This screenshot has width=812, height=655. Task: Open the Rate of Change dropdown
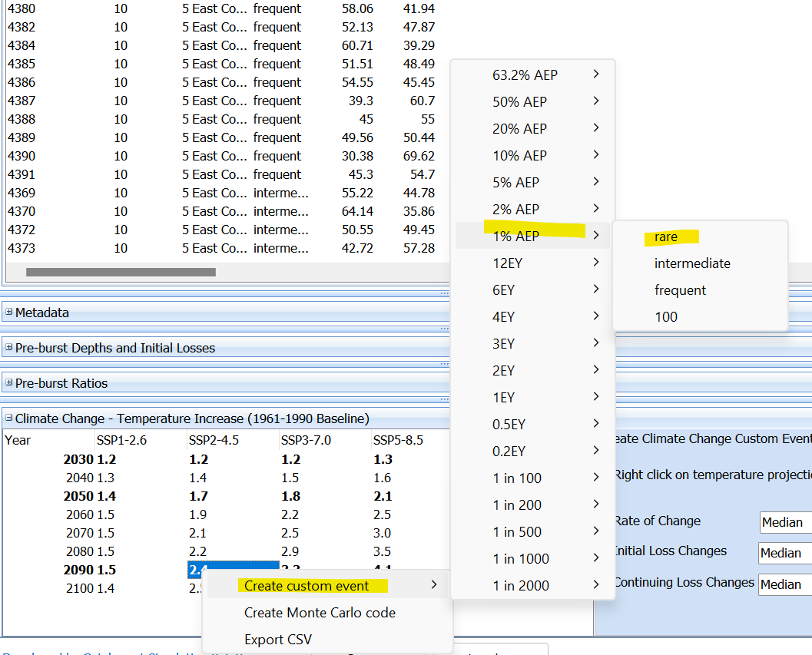point(784,522)
